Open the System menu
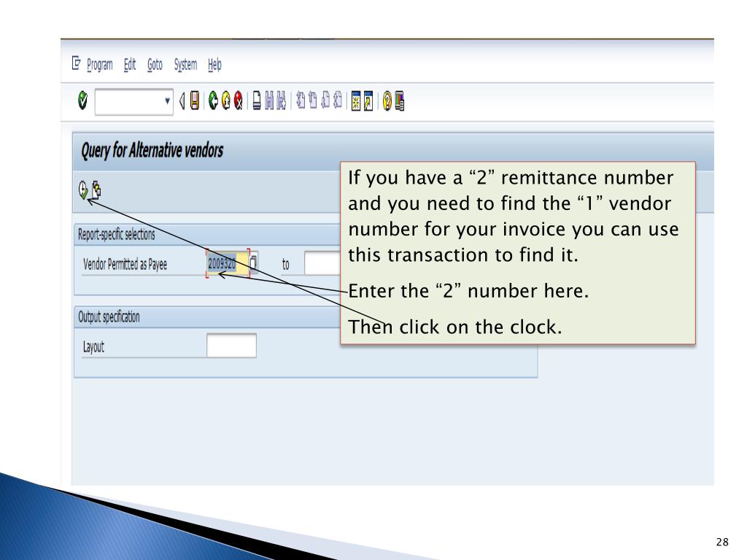 [x=185, y=64]
